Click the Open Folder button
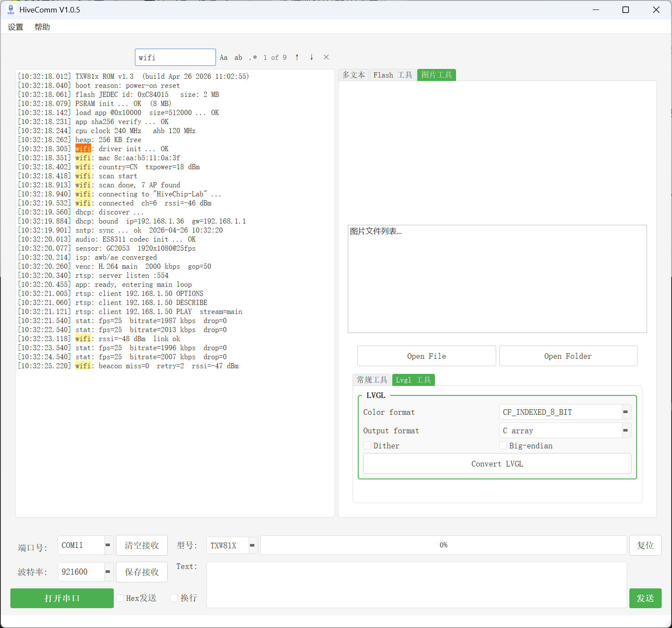Viewport: 672px width, 628px height. tap(568, 356)
